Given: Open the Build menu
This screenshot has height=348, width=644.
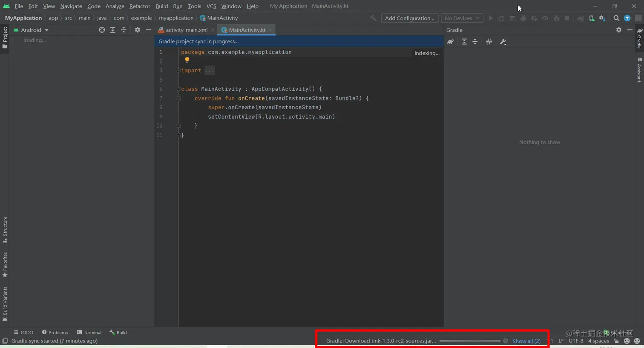Looking at the screenshot, I should pyautogui.click(x=162, y=6).
